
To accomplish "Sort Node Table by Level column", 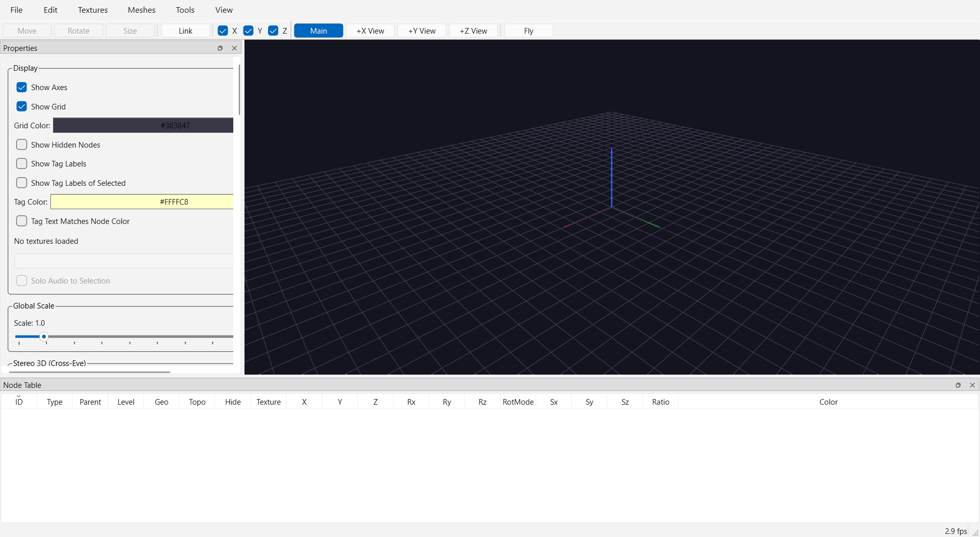I will tap(126, 402).
